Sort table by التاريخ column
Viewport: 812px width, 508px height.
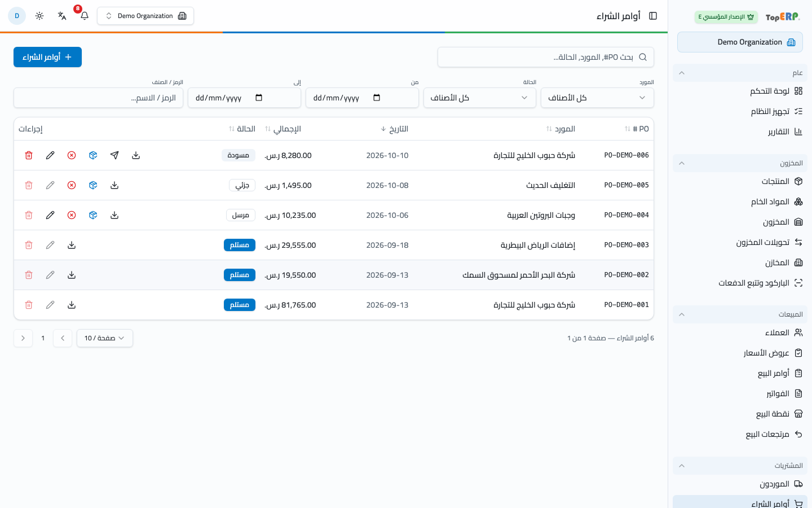[x=395, y=129]
